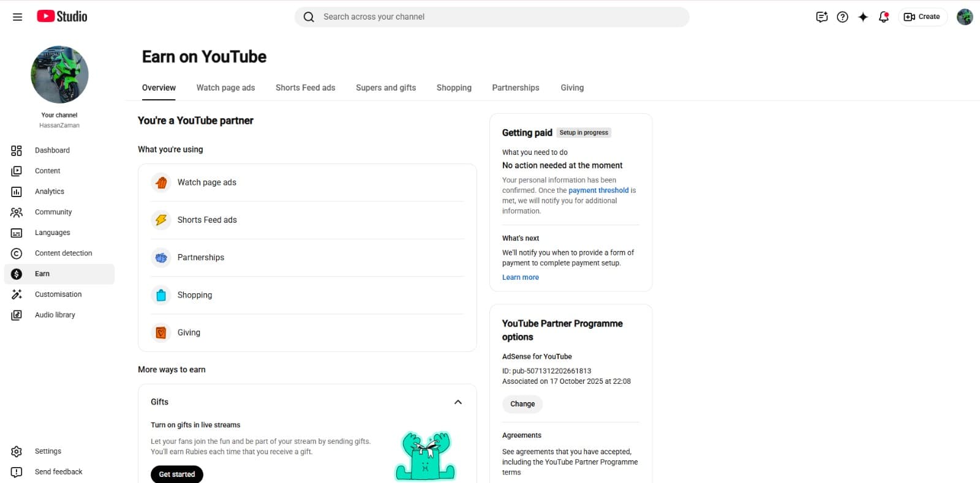Click Change AdSense account button
The image size is (980, 483).
(x=522, y=404)
